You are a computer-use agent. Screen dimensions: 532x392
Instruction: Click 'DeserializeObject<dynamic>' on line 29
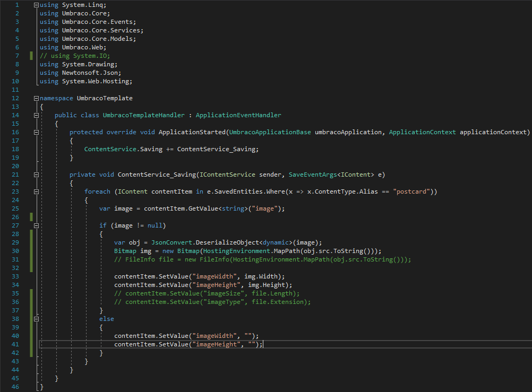tap(244, 242)
